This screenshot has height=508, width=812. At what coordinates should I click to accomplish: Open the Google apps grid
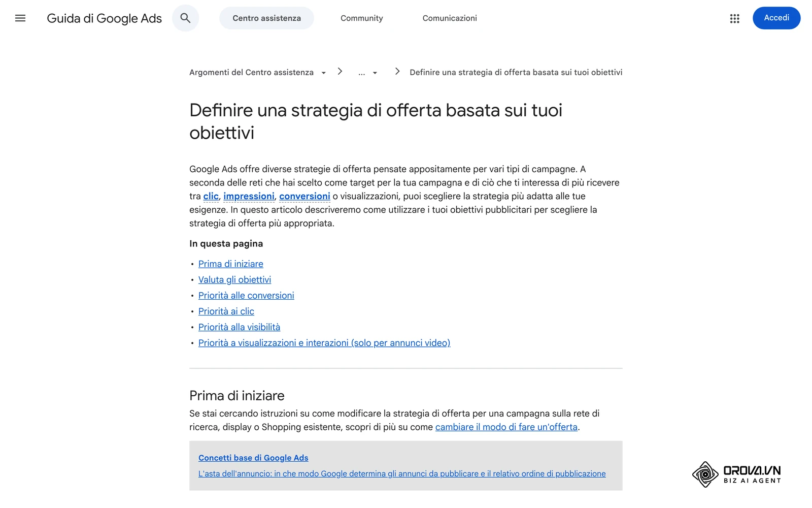[x=734, y=18]
